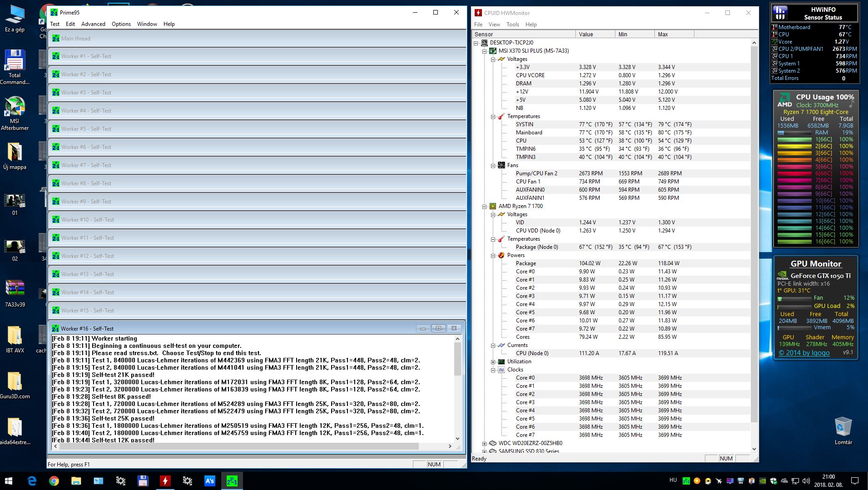Select the Worker #1 - Self-Test bar
The width and height of the screenshot is (868, 490).
257,56
